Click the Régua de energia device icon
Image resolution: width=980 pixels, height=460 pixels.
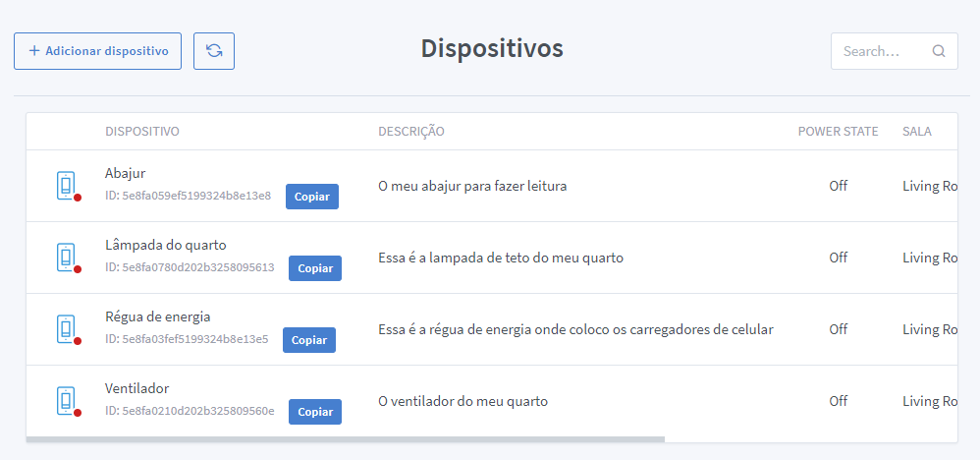(x=66, y=329)
